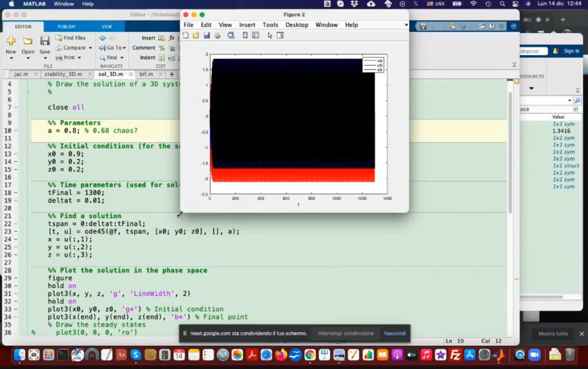Viewport: 588px width, 369px height.
Task: Toggle the Edit Plot arrow tool
Action: 270,36
